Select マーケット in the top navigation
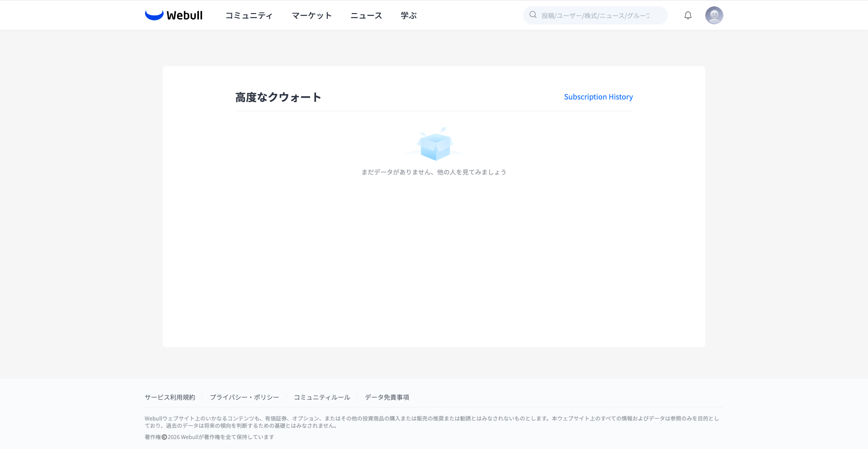 311,15
